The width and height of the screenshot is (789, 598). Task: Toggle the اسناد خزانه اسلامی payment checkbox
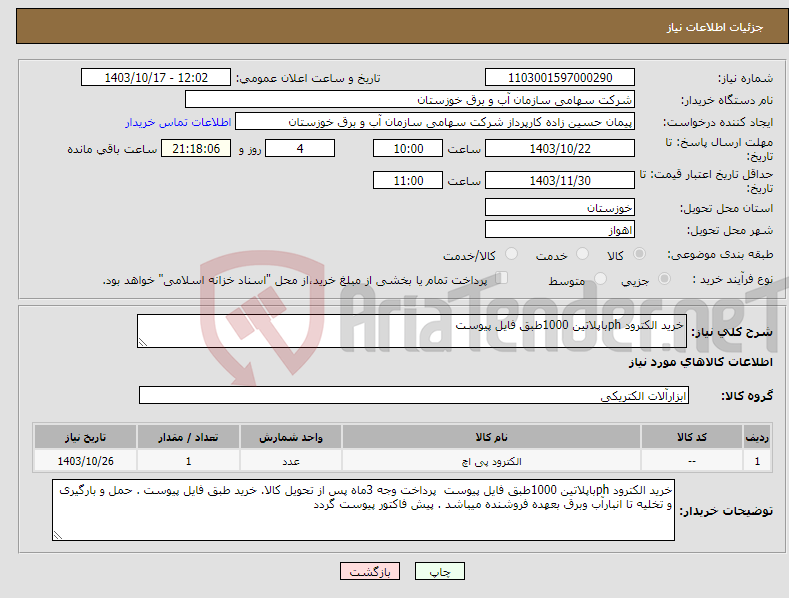[x=502, y=278]
